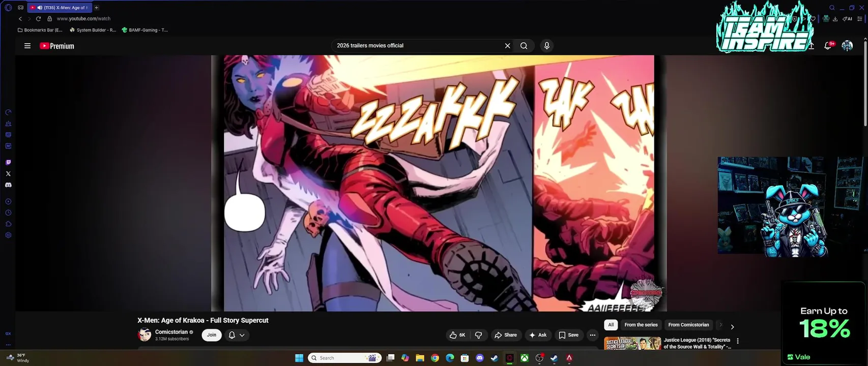This screenshot has width=868, height=366.
Task: Open browsing history clock icon
Action: point(8,213)
